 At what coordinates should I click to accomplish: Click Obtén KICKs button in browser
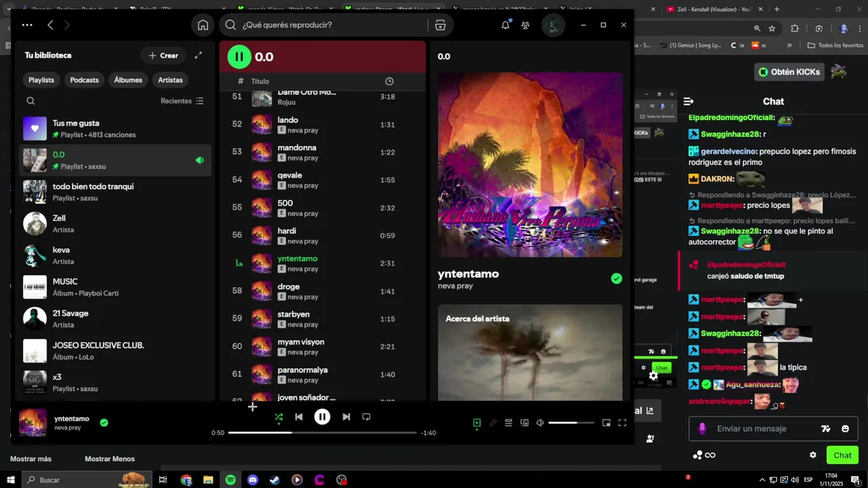click(x=790, y=72)
